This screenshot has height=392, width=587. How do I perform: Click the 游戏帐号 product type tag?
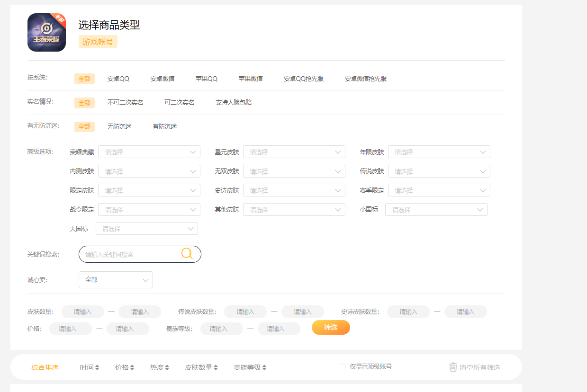click(98, 42)
